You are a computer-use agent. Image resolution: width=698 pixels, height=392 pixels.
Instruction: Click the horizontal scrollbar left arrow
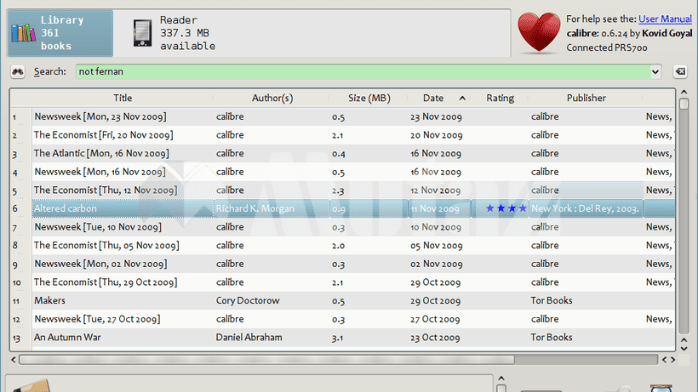point(13,360)
